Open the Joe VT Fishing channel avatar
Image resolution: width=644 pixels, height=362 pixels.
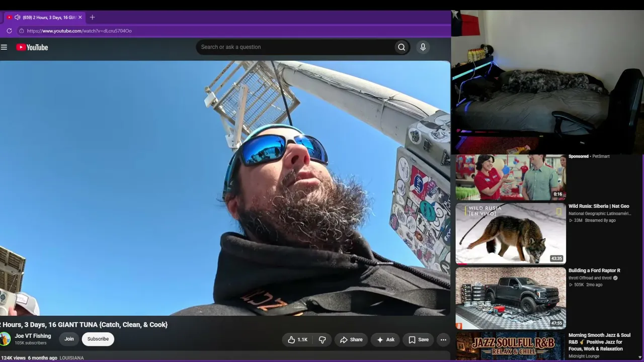[x=5, y=339]
